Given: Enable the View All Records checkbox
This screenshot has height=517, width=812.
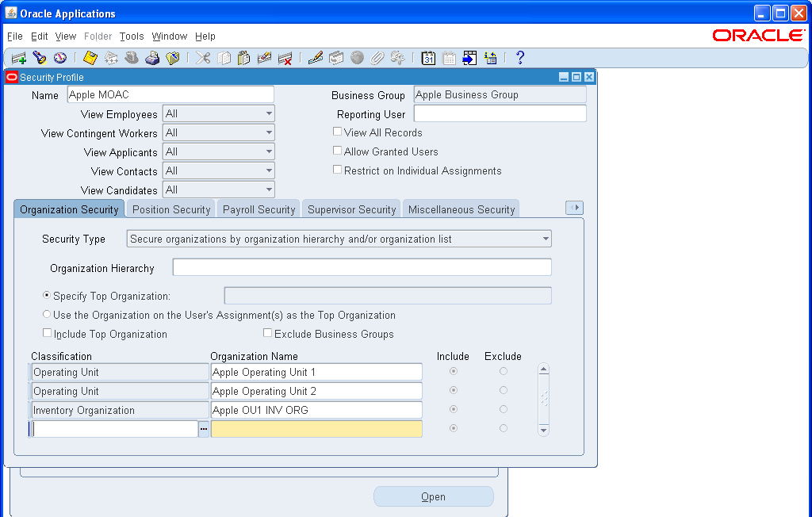Looking at the screenshot, I should (x=337, y=132).
